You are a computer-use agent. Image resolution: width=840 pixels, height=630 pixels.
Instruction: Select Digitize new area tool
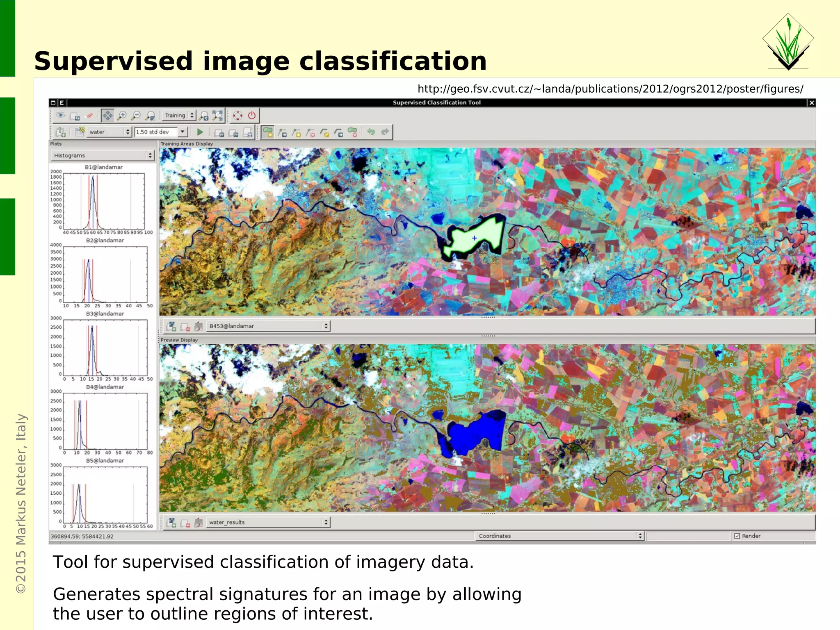pyautogui.click(x=268, y=132)
